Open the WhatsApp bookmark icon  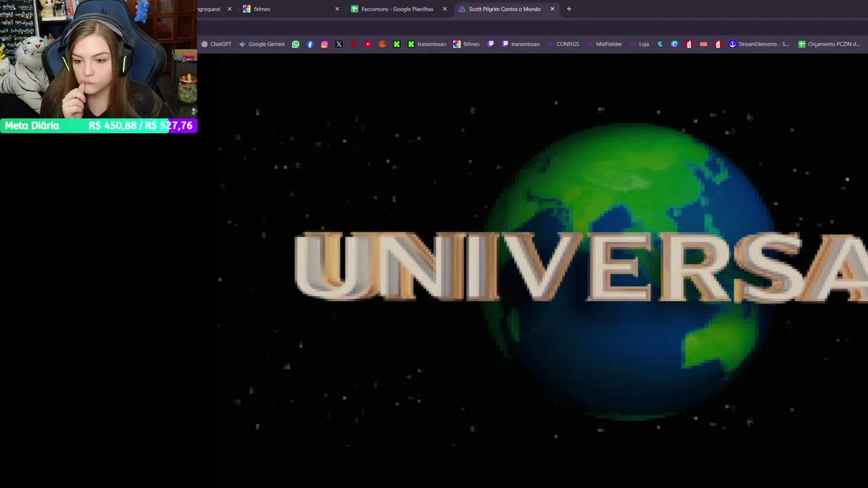(x=296, y=44)
